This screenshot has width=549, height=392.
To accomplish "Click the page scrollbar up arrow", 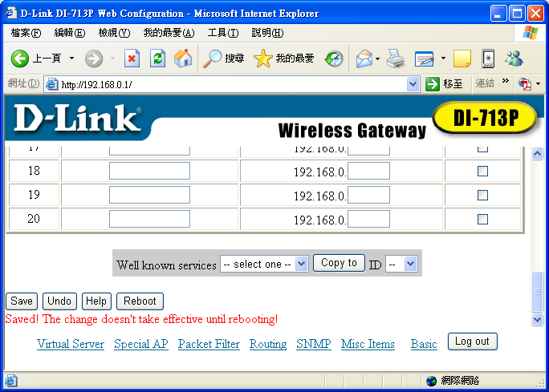I will pyautogui.click(x=538, y=153).
